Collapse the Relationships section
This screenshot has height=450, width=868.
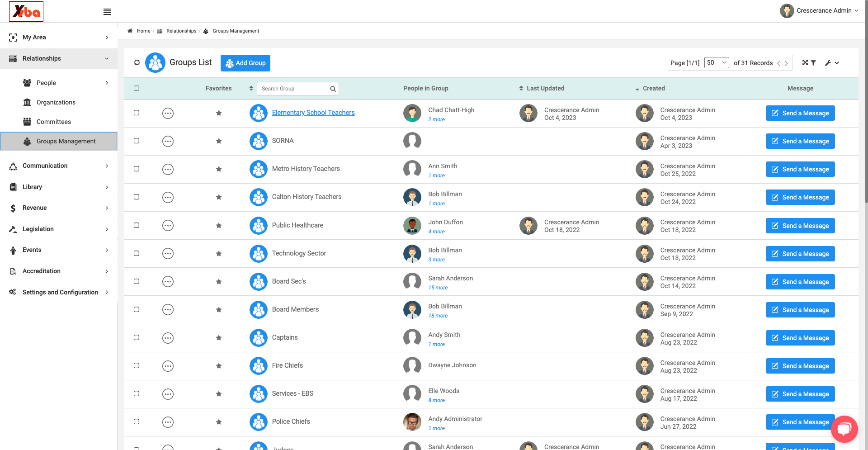pos(59,58)
